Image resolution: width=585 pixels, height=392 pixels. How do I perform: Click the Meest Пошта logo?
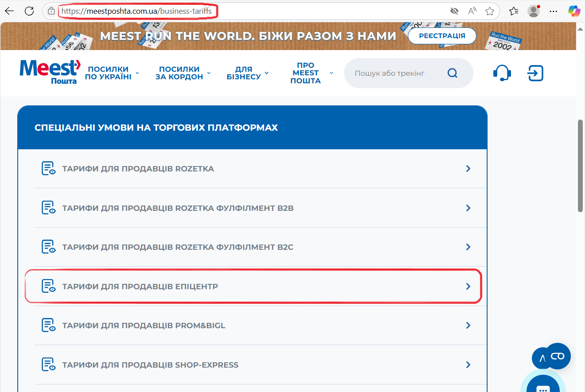(x=50, y=72)
